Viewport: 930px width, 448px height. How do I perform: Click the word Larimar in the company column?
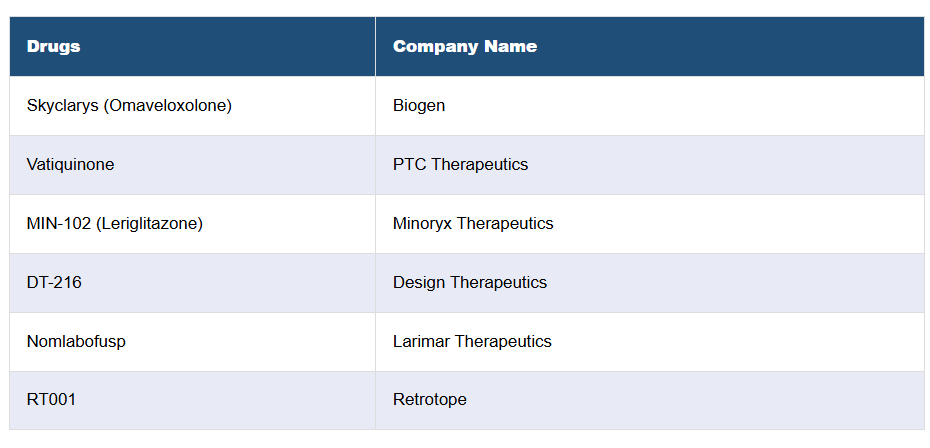pos(421,341)
